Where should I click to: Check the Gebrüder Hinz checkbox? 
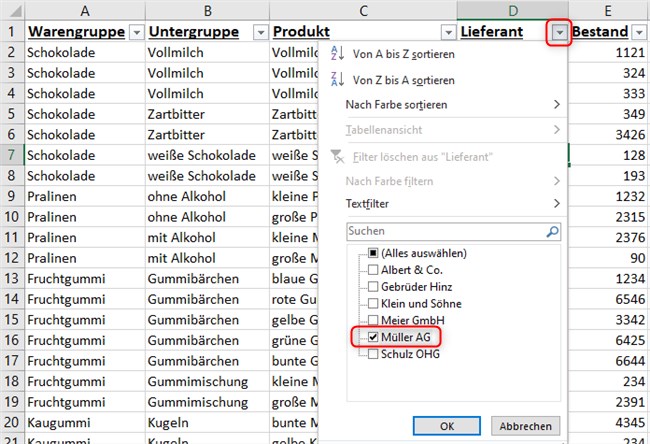tap(373, 286)
